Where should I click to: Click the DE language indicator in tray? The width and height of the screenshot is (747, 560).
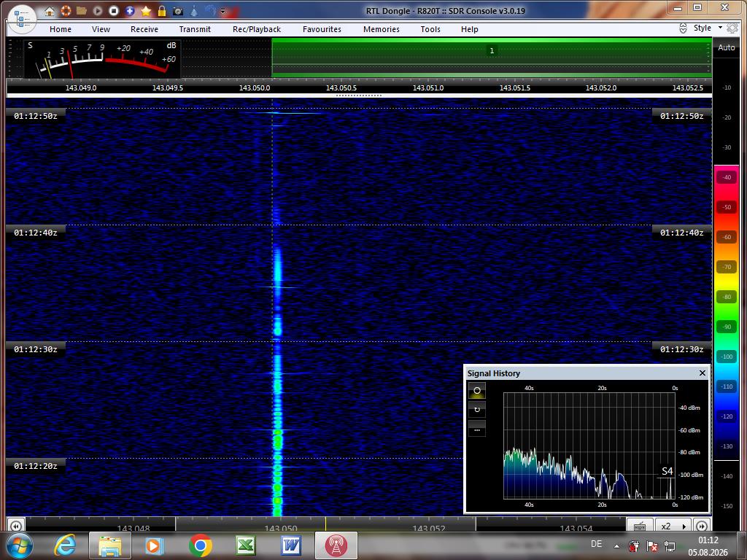coord(596,544)
